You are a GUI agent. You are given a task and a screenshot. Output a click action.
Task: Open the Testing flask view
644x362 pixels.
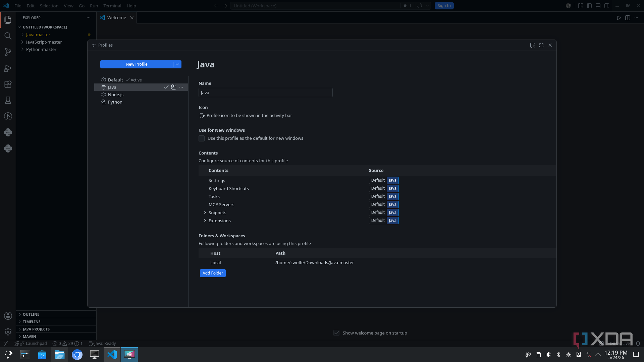pos(8,100)
